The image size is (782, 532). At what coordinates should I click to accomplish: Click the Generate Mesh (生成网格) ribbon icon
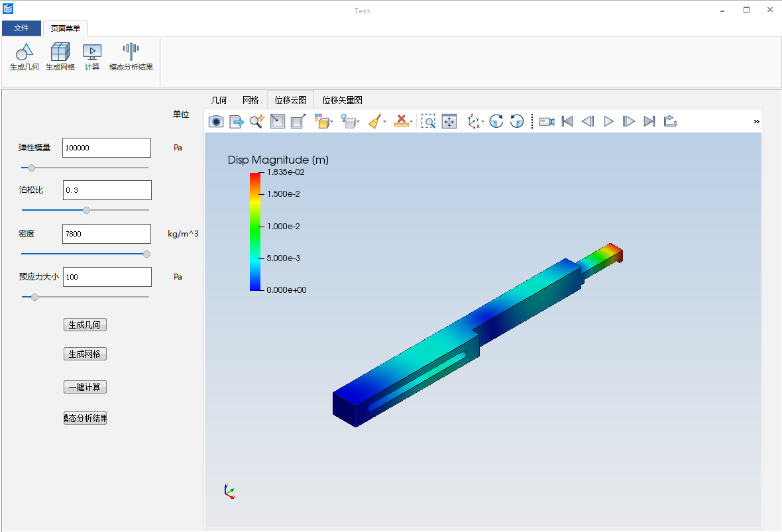tap(60, 57)
